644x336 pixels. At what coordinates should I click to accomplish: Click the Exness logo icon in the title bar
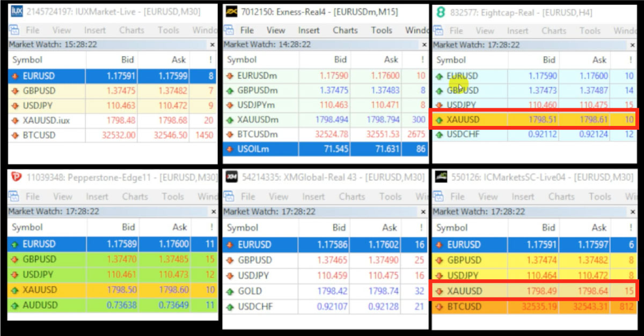(x=232, y=12)
